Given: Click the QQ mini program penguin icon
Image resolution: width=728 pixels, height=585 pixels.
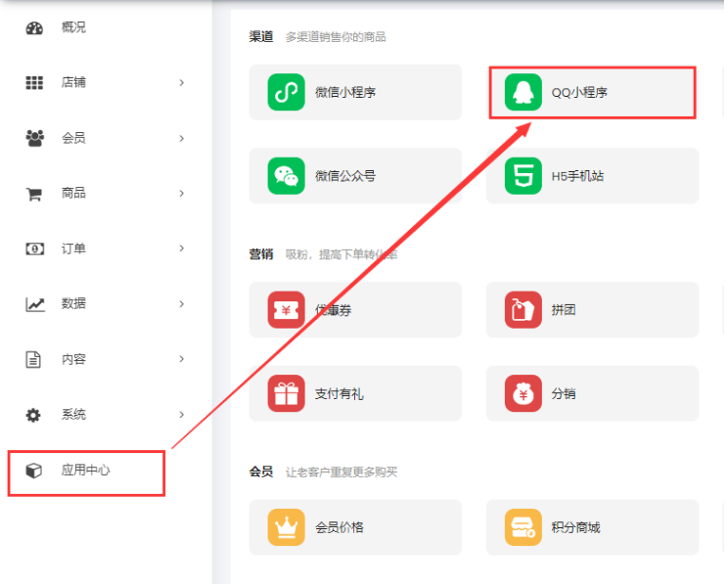Looking at the screenshot, I should pyautogui.click(x=523, y=92).
